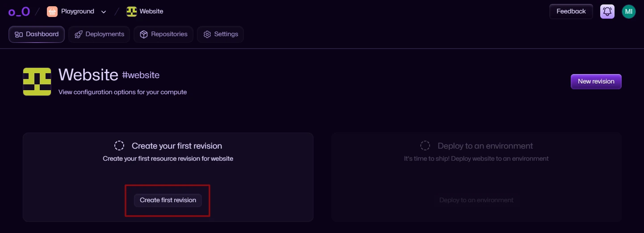Open the Repositories tab
Viewport: 644px width, 233px height.
pyautogui.click(x=163, y=34)
